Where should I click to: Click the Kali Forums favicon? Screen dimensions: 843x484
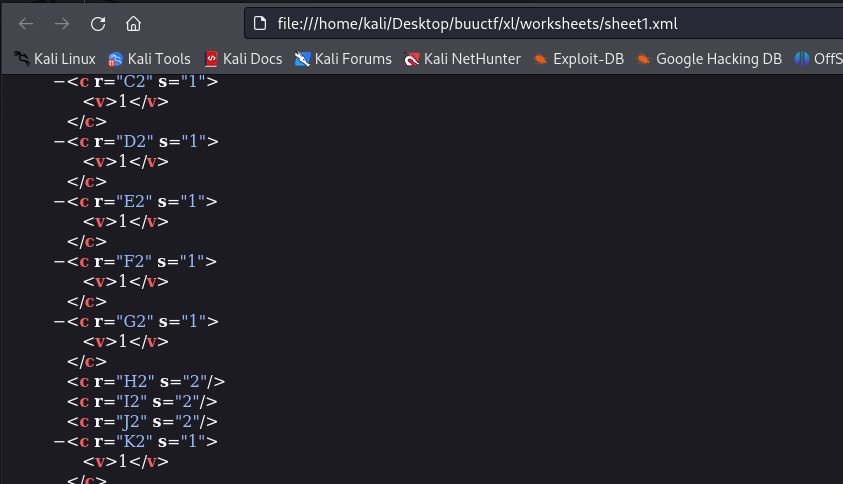[x=302, y=59]
